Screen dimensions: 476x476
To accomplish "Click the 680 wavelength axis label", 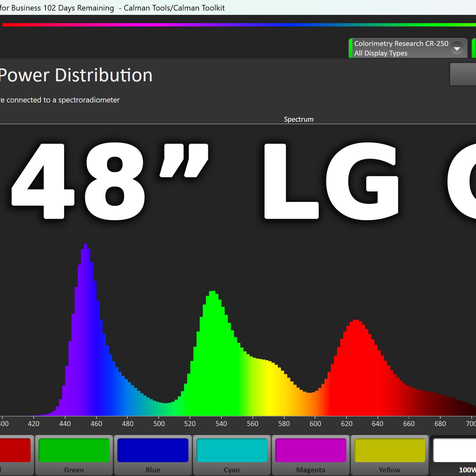I will coord(440,424).
